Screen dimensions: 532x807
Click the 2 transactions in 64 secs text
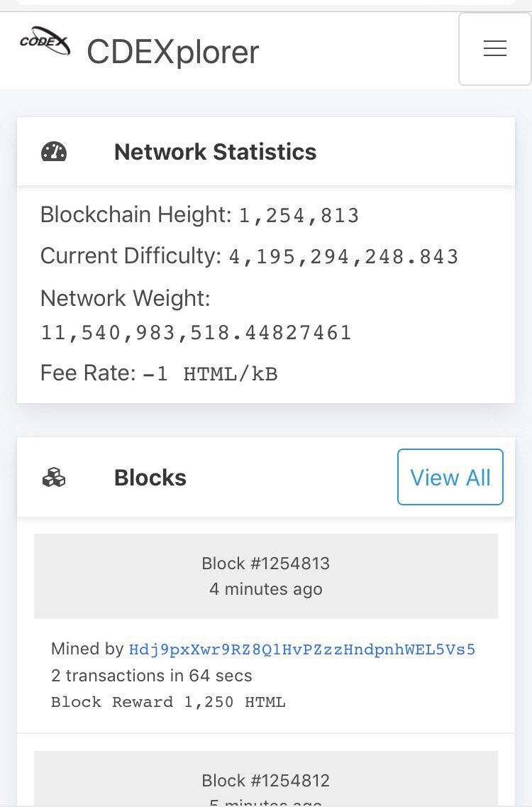[x=152, y=675]
